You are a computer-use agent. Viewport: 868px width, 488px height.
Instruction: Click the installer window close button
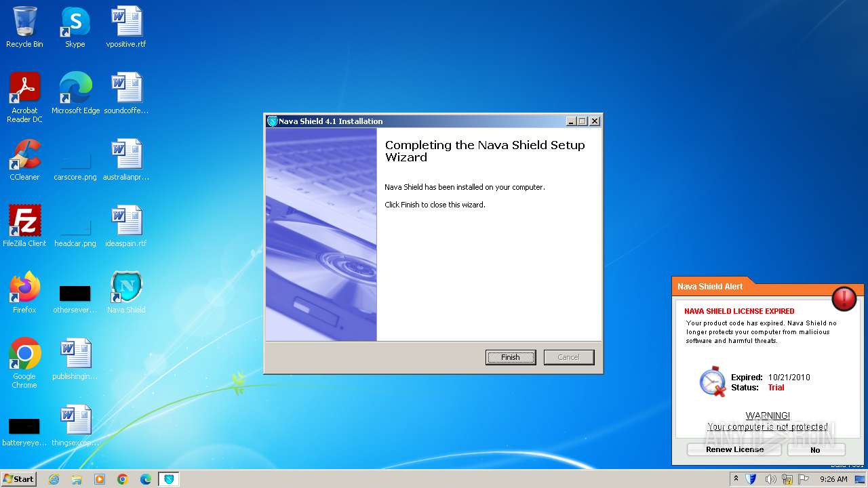[595, 121]
